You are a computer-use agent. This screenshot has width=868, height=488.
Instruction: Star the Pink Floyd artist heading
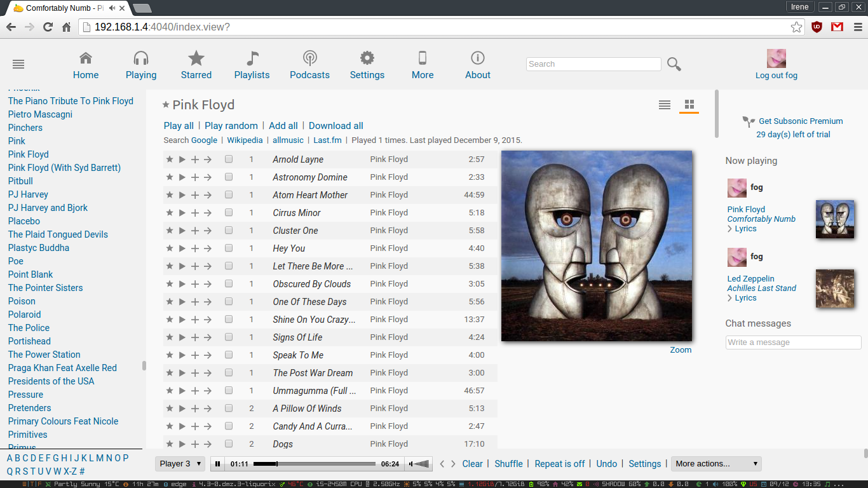pos(166,105)
